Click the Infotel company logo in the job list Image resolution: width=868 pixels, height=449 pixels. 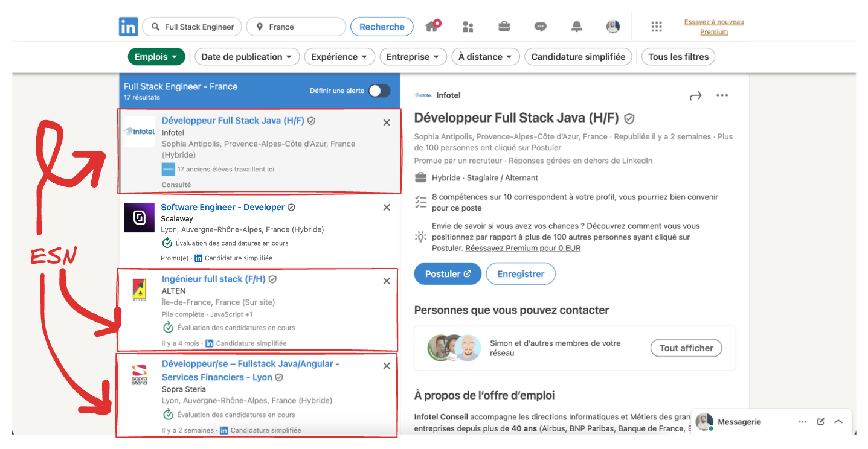pos(140,132)
